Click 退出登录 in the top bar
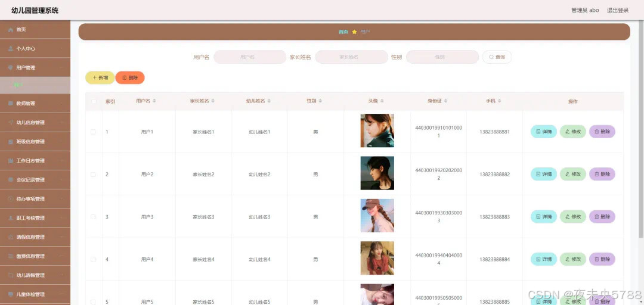Image resolution: width=644 pixels, height=305 pixels. (x=618, y=10)
